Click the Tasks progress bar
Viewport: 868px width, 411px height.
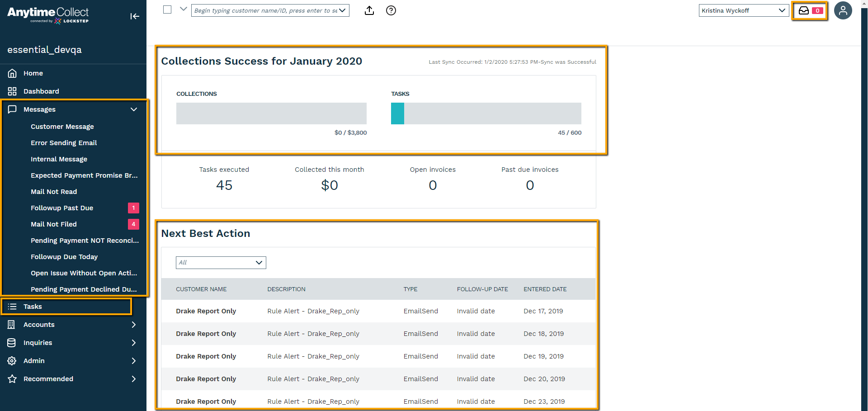(486, 113)
